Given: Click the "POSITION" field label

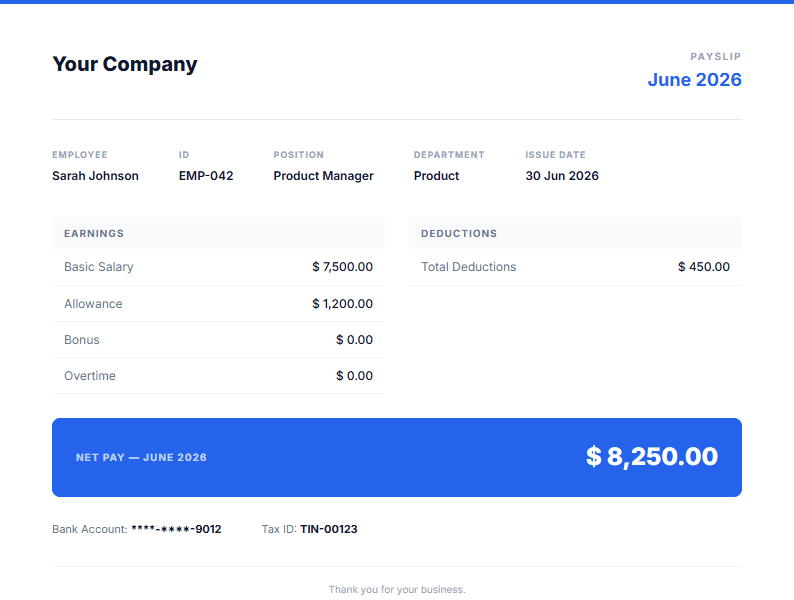Looking at the screenshot, I should 298,154.
